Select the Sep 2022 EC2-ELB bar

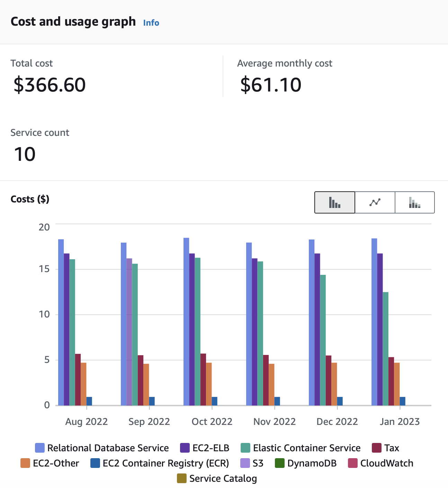129,332
